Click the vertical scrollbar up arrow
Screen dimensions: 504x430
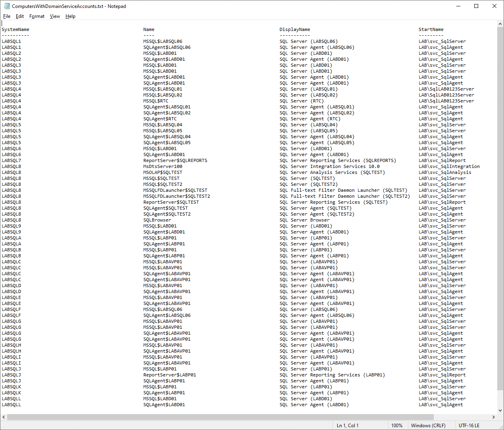pyautogui.click(x=500, y=24)
